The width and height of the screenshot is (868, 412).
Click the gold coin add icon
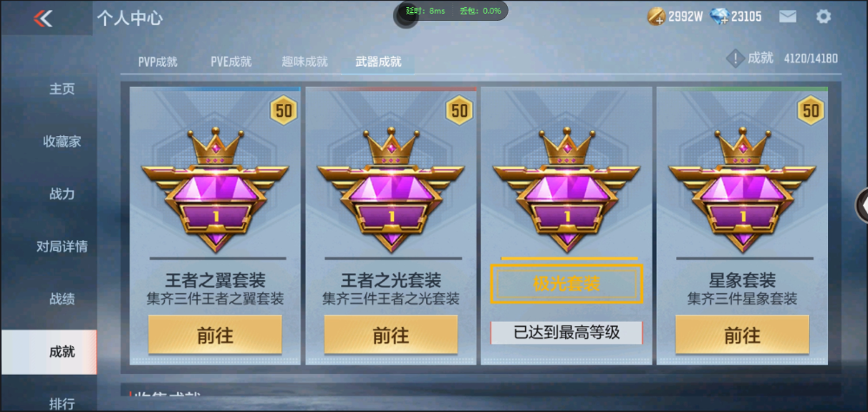(x=656, y=16)
